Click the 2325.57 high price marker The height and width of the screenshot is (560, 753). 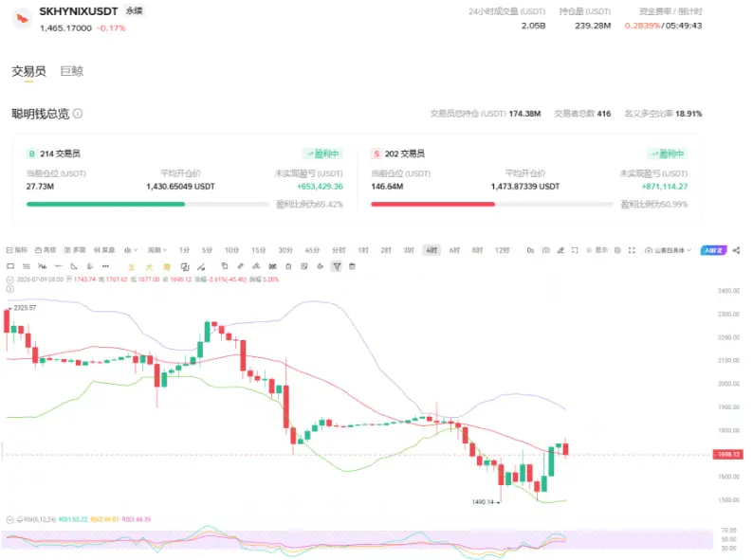tap(25, 308)
